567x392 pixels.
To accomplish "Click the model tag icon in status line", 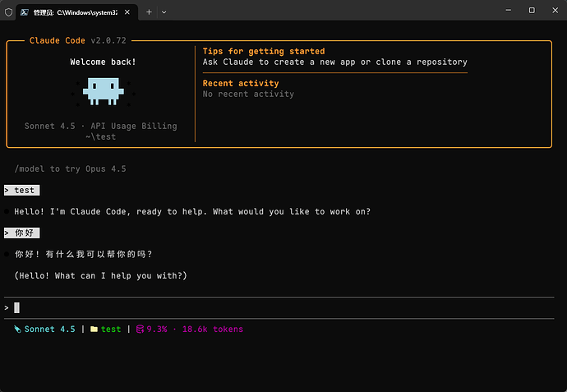I will pyautogui.click(x=17, y=329).
